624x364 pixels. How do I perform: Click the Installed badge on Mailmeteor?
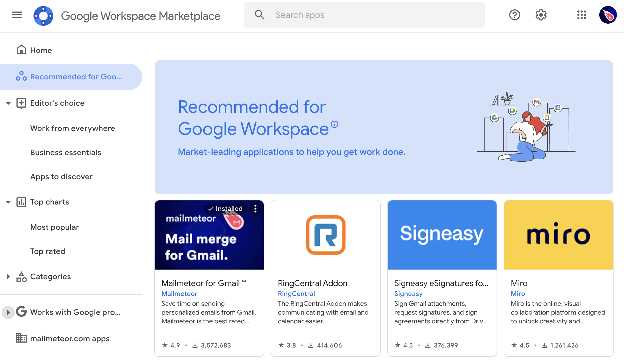(x=225, y=209)
